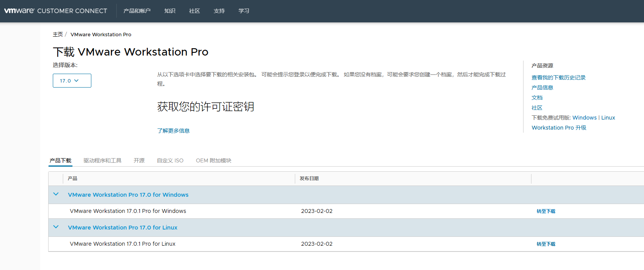
Task: Click VMware Workstation 17.0.1 Pro for Linux text
Action: [x=123, y=244]
